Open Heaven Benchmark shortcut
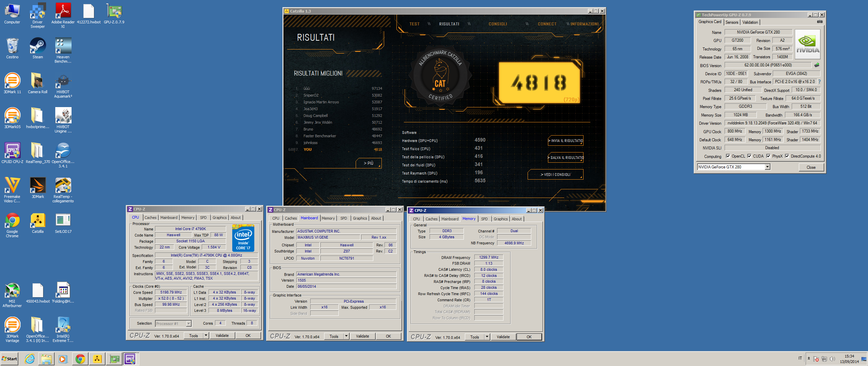Image resolution: width=868 pixels, height=366 pixels. (63, 50)
